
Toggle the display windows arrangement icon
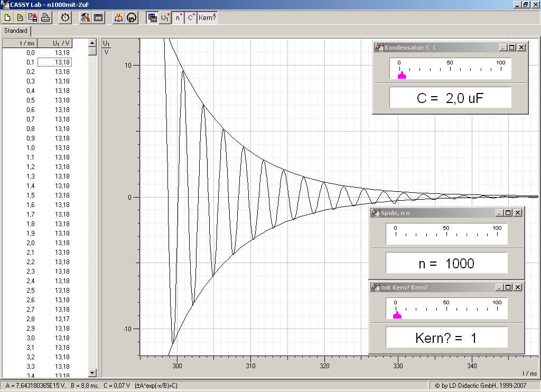coord(152,17)
